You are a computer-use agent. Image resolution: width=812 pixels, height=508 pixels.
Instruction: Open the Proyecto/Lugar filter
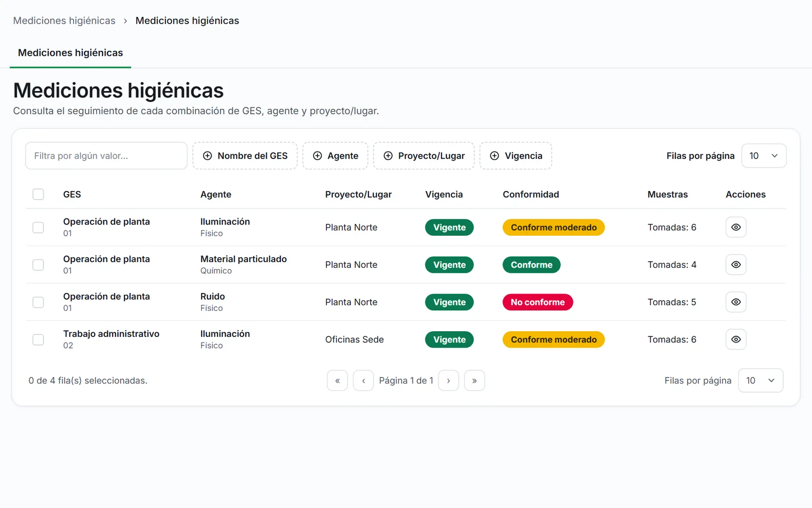(424, 156)
